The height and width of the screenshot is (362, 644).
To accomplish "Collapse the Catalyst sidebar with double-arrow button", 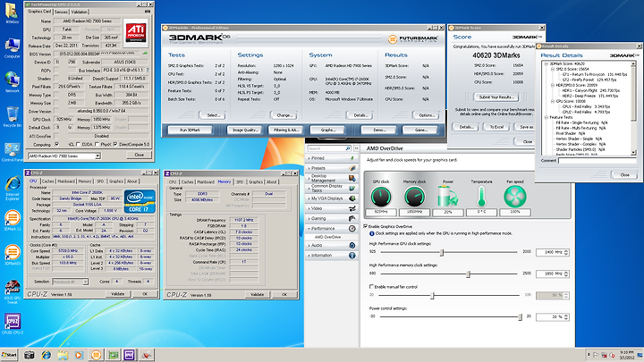I will (356, 148).
